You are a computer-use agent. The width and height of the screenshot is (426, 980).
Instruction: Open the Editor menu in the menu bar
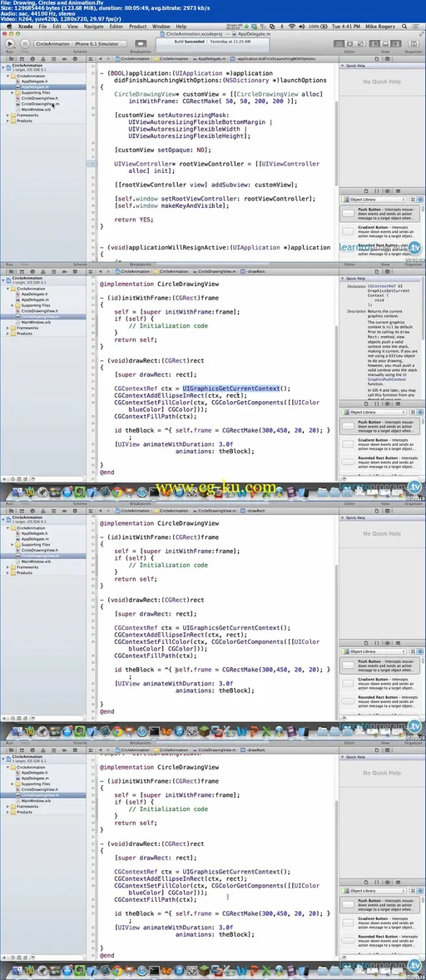pyautogui.click(x=116, y=27)
